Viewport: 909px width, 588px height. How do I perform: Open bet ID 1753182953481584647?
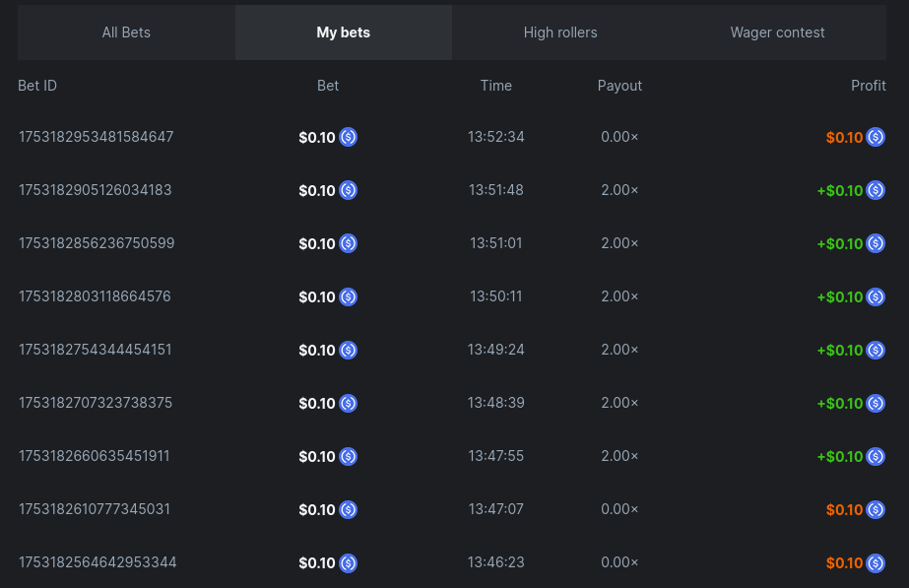click(x=96, y=137)
